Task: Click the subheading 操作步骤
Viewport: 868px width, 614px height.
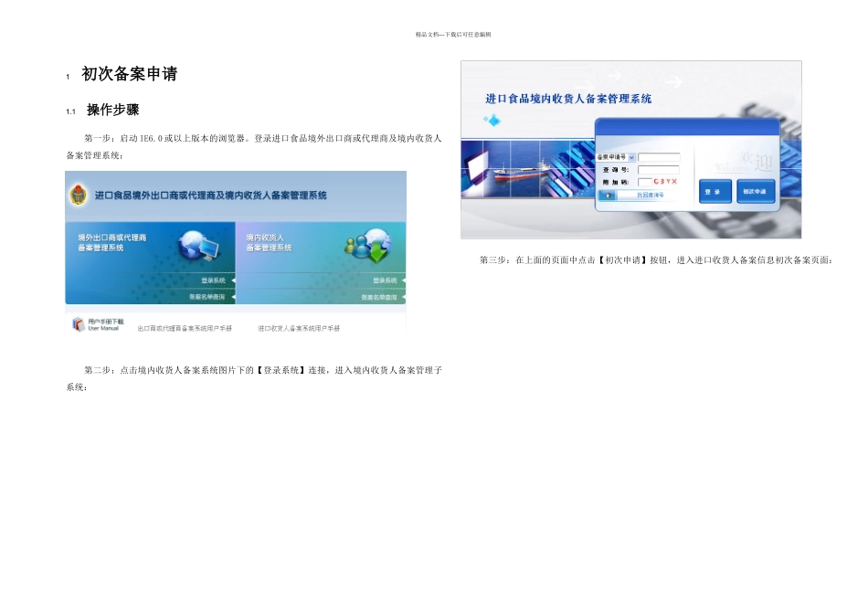Action: (x=113, y=110)
